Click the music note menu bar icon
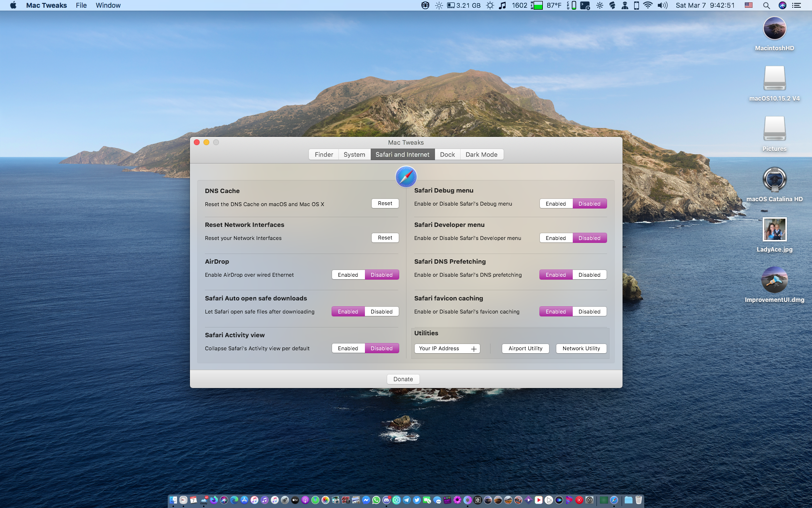 tap(503, 5)
